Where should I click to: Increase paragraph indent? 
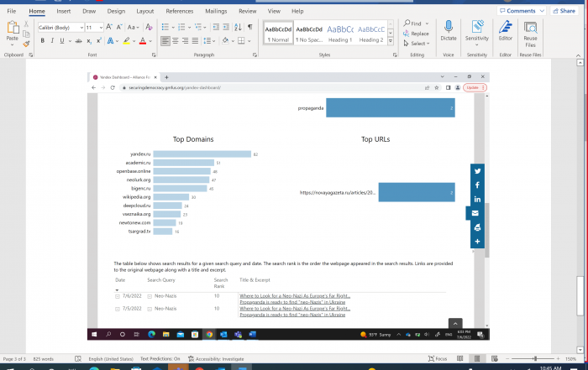226,27
